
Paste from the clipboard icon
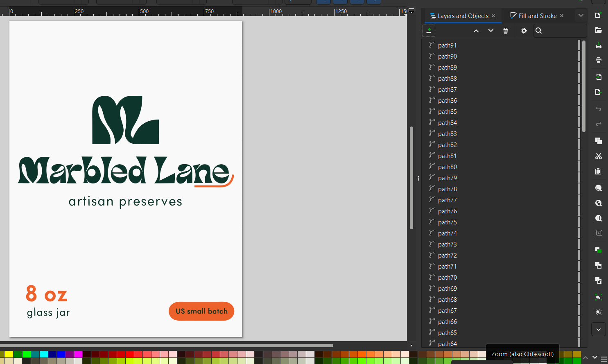click(x=598, y=171)
